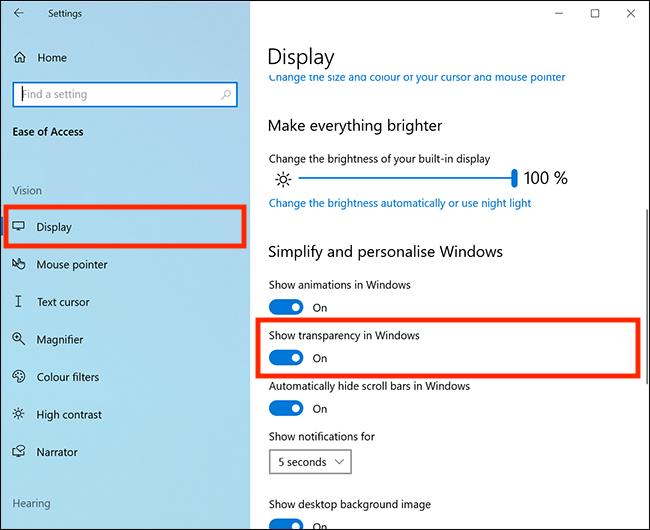This screenshot has width=650, height=530.
Task: Go back using the back arrow
Action: tap(19, 13)
